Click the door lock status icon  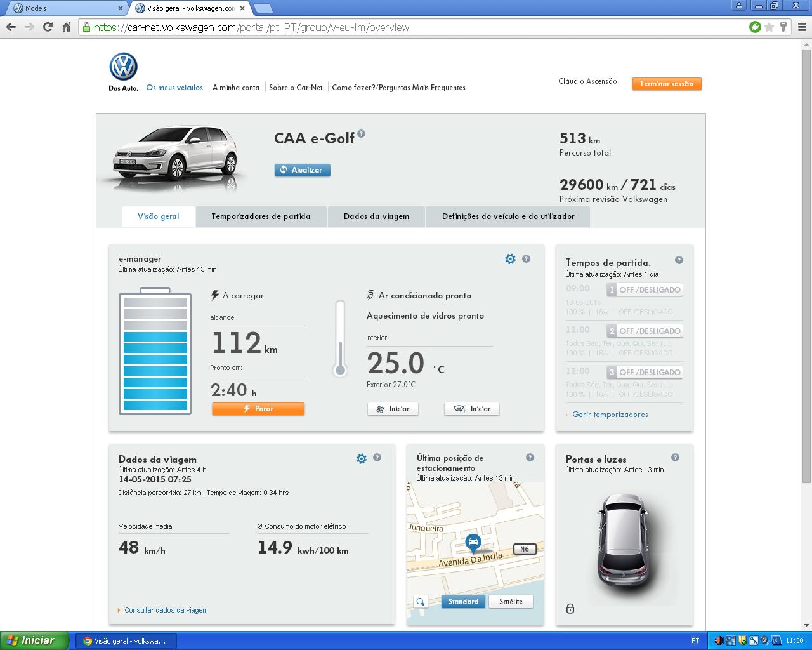[570, 608]
